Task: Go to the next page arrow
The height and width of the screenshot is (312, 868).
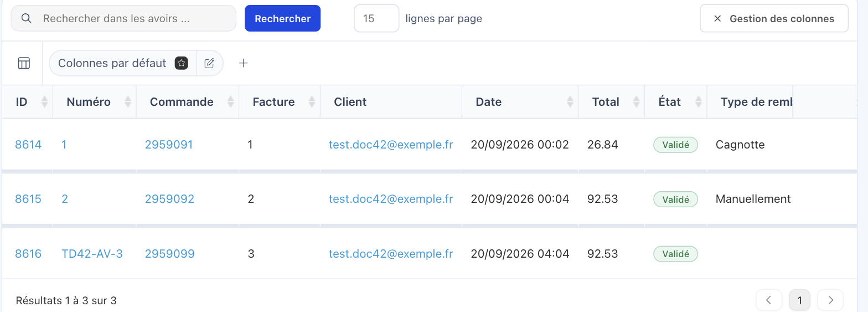Action: point(830,300)
